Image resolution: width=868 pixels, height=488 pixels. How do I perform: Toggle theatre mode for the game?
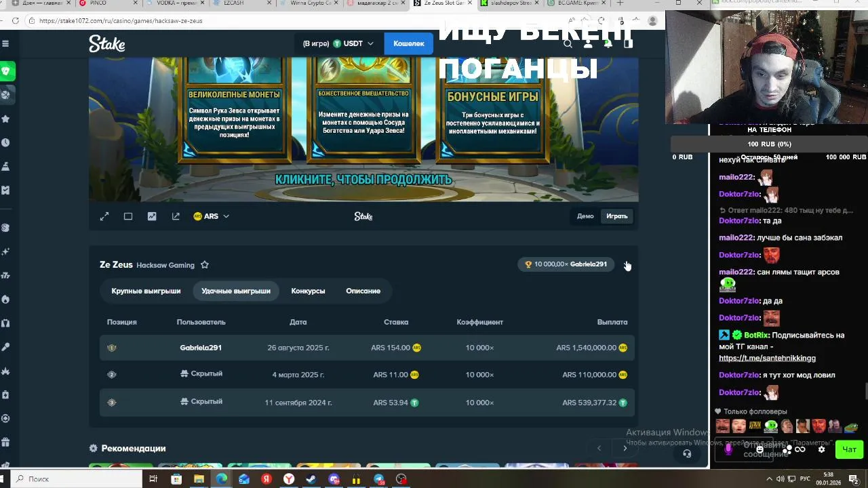[x=128, y=216]
